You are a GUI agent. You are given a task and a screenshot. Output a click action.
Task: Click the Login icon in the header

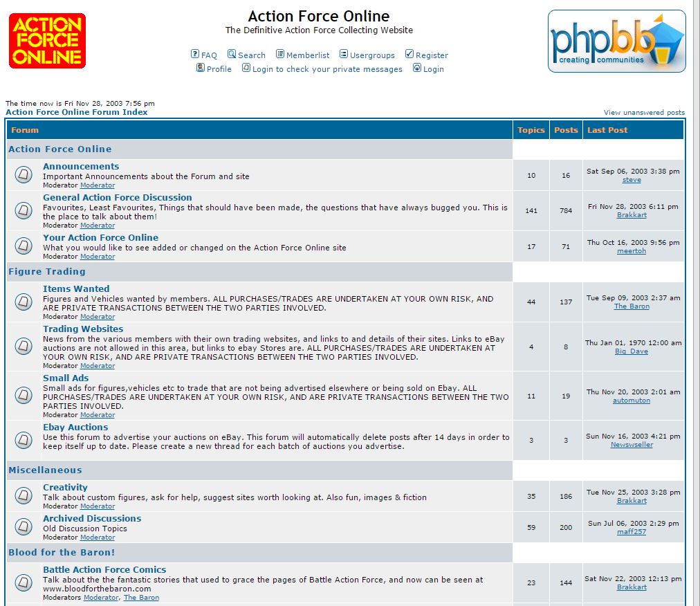[417, 68]
